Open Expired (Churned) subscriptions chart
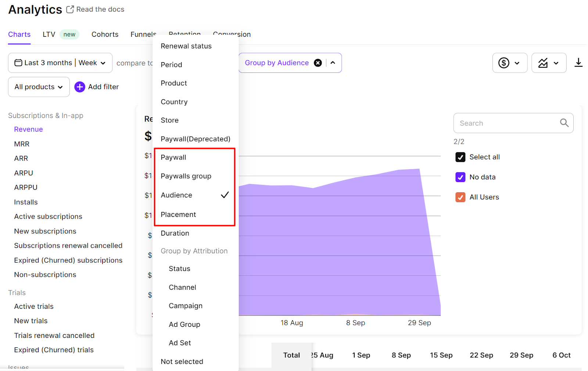Screen dimensions: 588x371 (x=68, y=260)
